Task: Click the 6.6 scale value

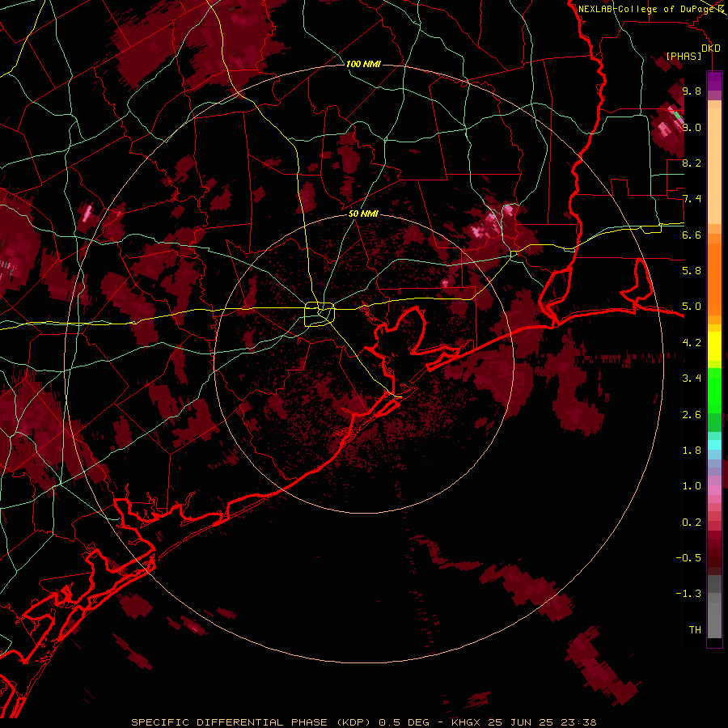Action: [692, 235]
